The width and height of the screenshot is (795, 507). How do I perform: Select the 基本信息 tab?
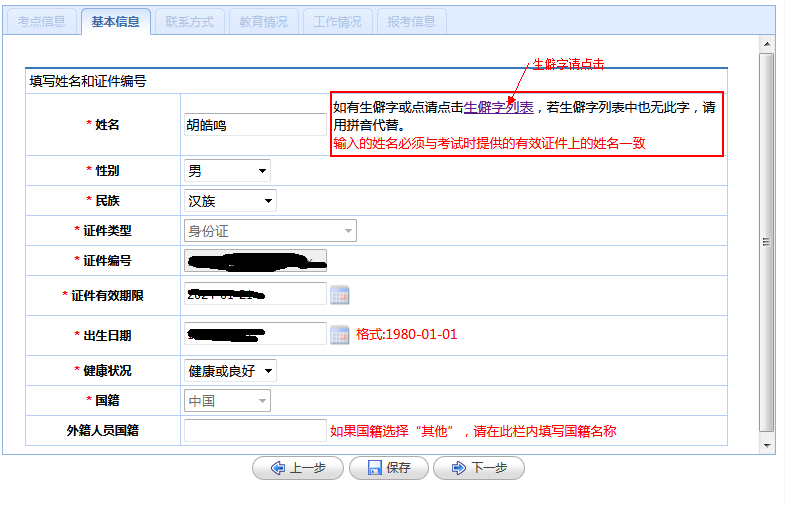point(115,21)
